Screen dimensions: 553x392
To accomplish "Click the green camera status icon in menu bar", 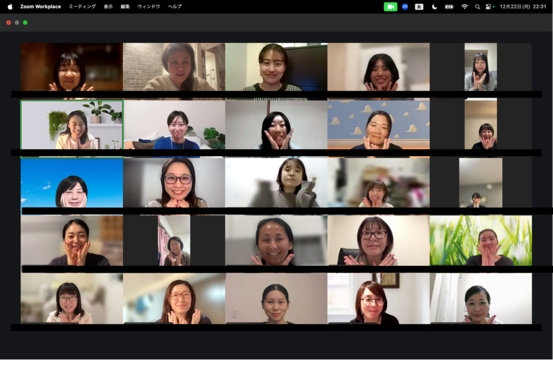I will tap(390, 6).
